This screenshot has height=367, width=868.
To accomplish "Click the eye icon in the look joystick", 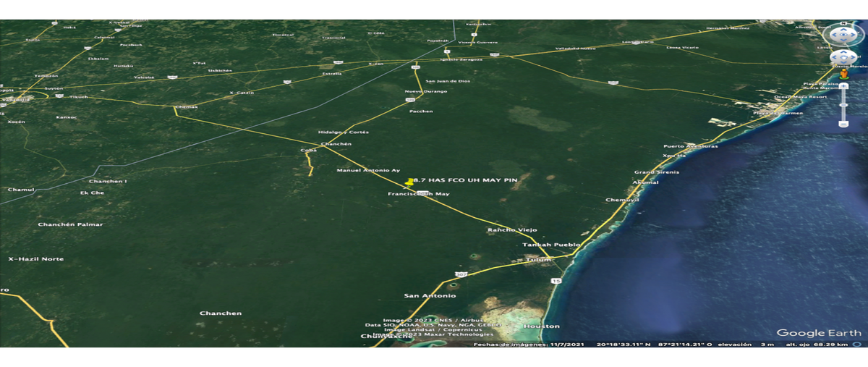I will tap(843, 35).
